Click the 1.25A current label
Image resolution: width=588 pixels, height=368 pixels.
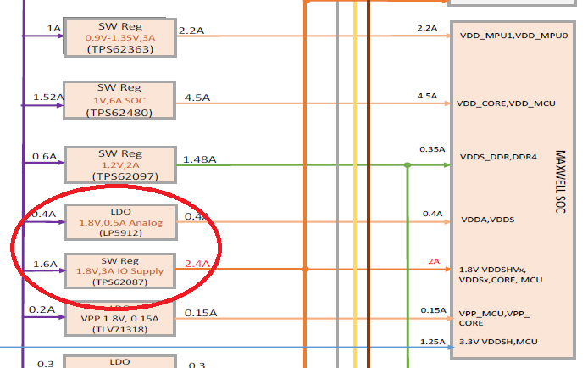click(433, 342)
